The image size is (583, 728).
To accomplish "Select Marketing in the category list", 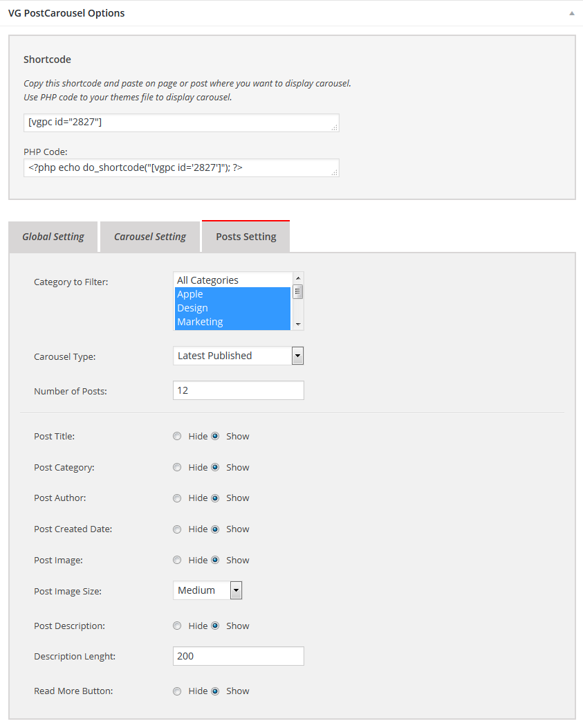I will (233, 322).
